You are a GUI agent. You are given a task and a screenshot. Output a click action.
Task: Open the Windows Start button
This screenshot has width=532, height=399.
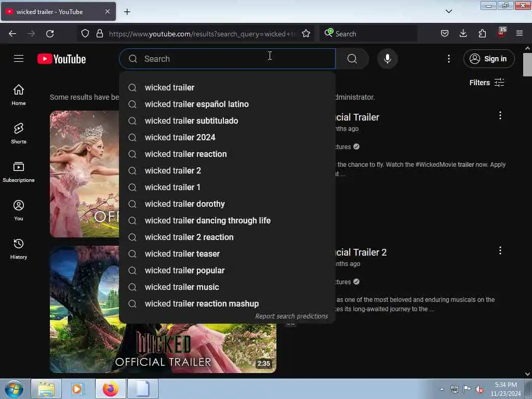[14, 389]
